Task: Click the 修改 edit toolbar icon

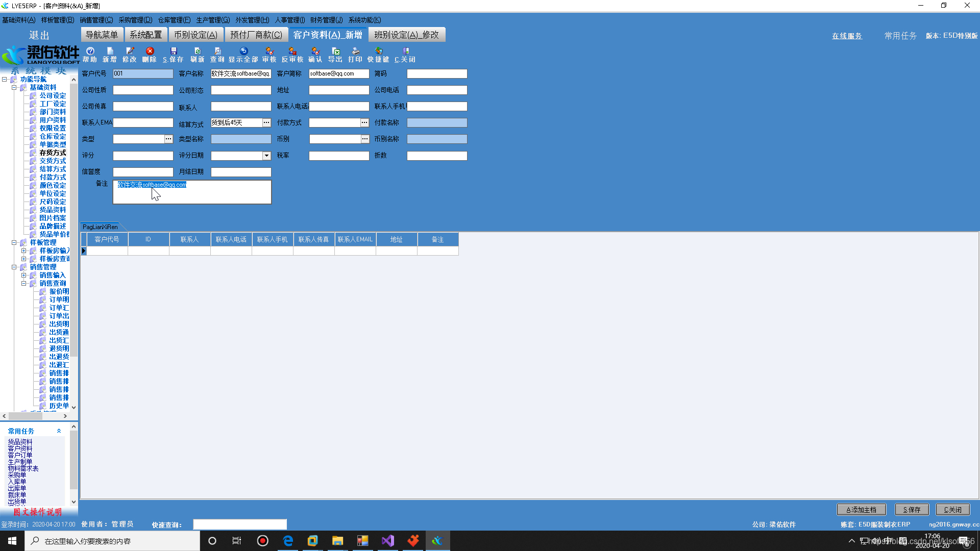Action: (130, 52)
